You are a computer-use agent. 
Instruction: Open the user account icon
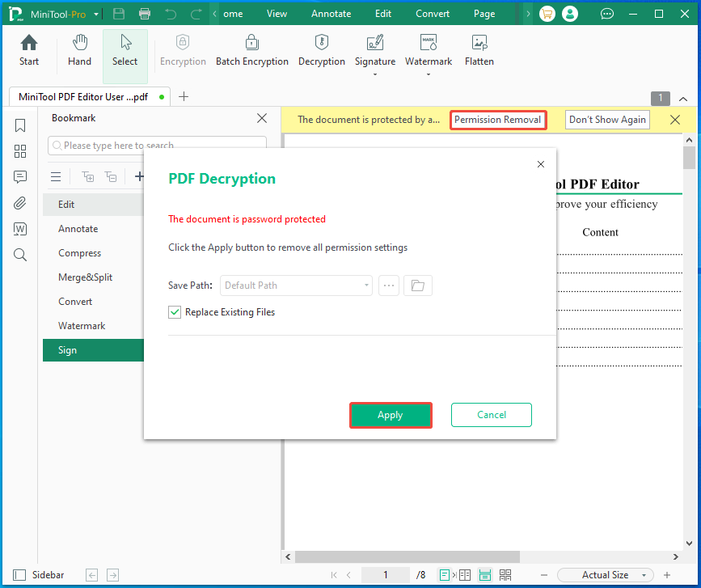[570, 14]
